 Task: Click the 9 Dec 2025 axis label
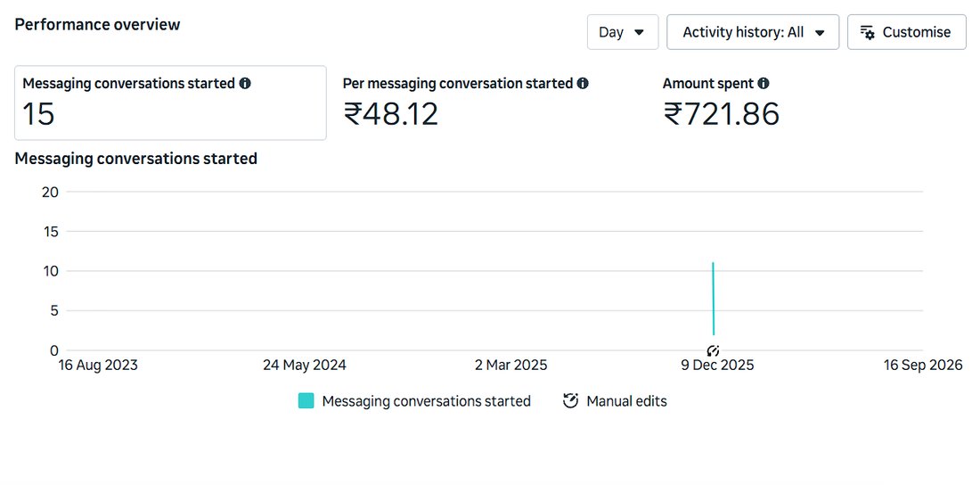(717, 365)
